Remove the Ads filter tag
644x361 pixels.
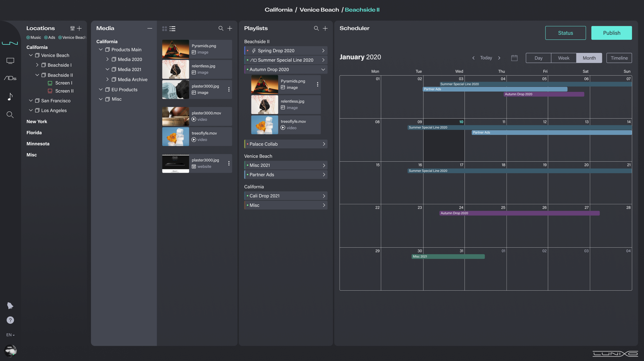coord(46,37)
